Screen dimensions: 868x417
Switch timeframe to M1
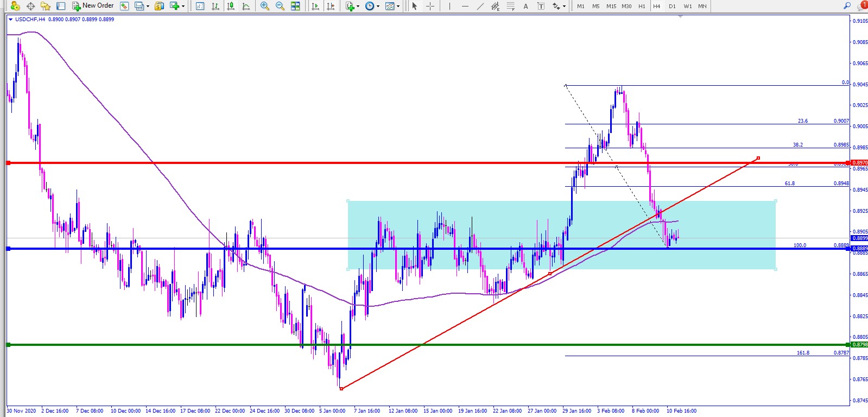click(581, 6)
